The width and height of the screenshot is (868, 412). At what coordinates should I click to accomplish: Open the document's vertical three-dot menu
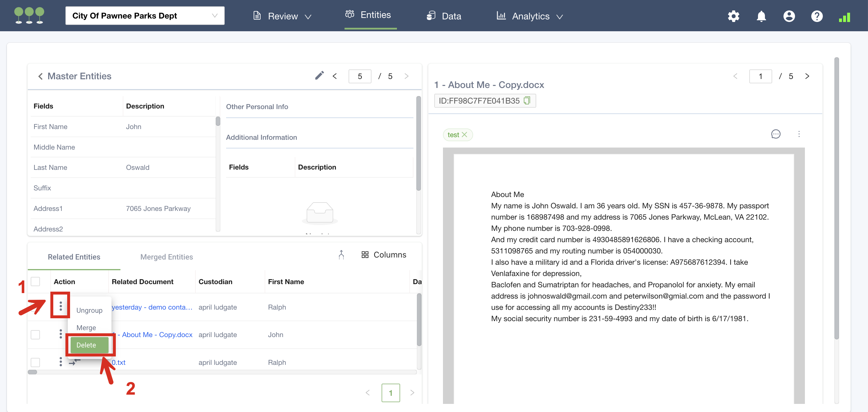click(799, 134)
